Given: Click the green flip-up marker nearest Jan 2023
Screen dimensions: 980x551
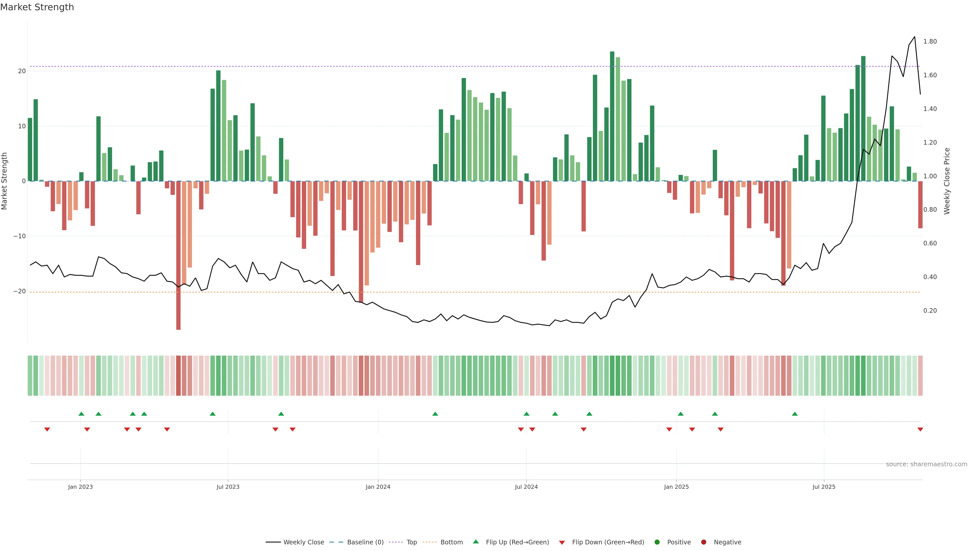Looking at the screenshot, I should coord(81,414).
